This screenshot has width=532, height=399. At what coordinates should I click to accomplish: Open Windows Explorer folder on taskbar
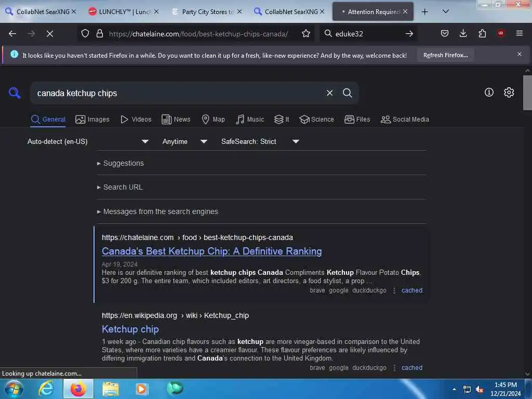[111, 389]
